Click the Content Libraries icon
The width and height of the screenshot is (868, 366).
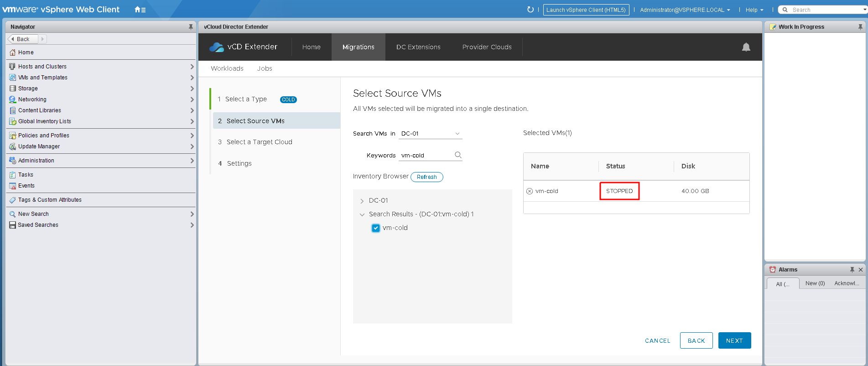pyautogui.click(x=13, y=110)
